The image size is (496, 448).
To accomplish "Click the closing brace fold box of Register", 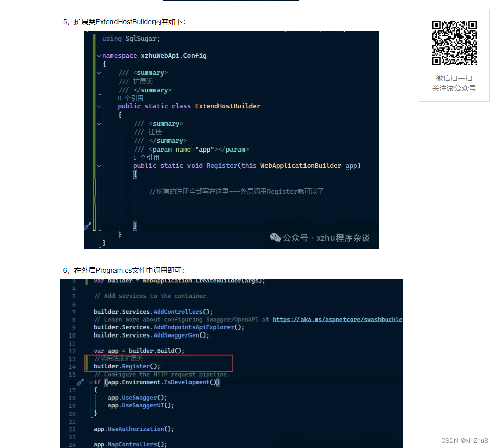I will pyautogui.click(x=134, y=227).
